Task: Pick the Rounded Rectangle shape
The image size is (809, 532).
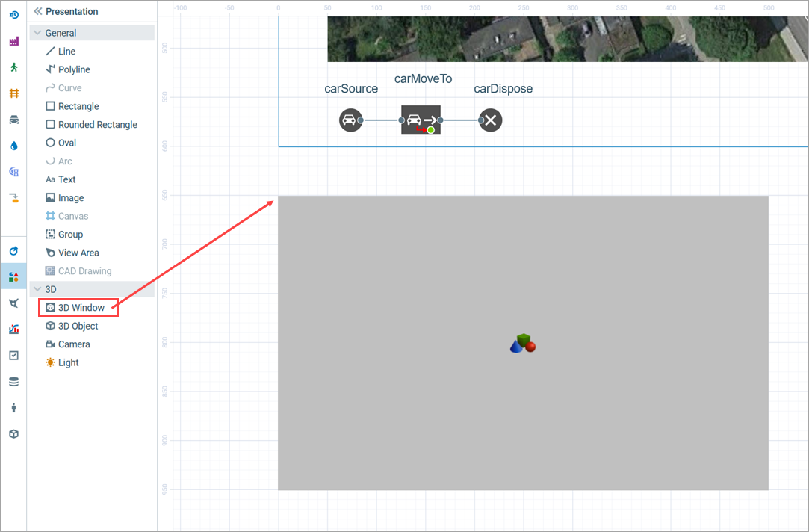Action: 97,125
